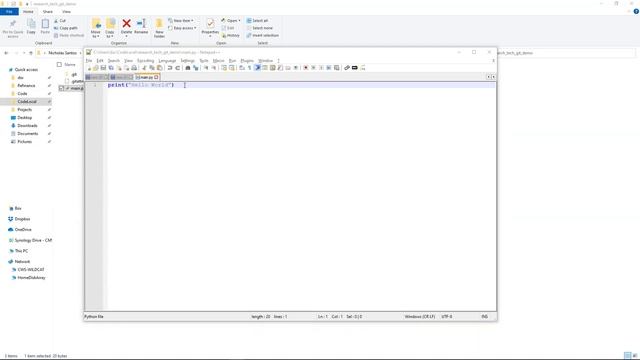Screen dimensions: 640x360
Task: Open New item dropdown in ribbon
Action: tap(181, 20)
